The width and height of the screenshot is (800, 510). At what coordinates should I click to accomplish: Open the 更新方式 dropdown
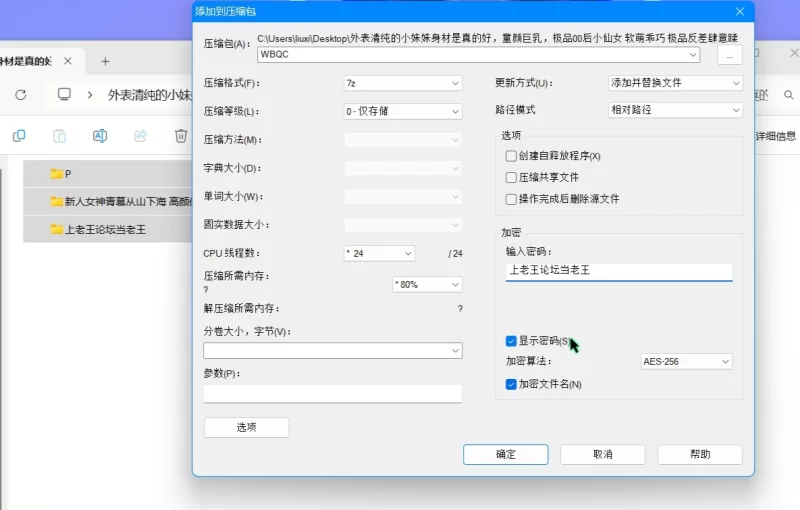675,83
